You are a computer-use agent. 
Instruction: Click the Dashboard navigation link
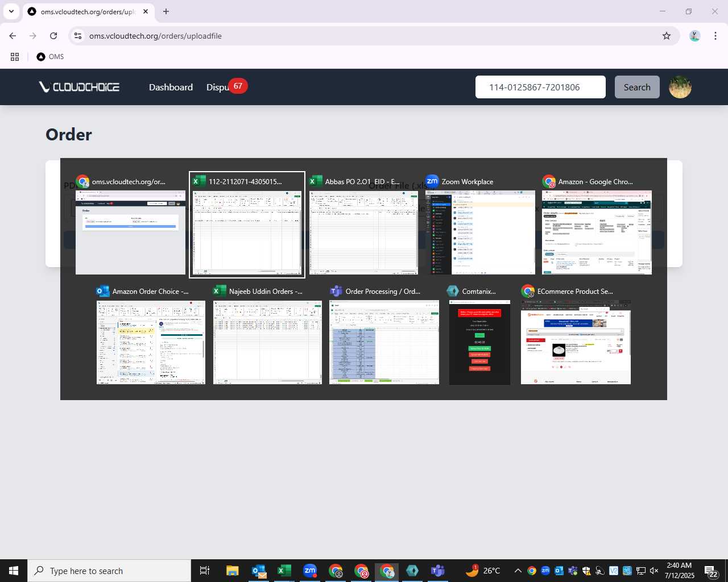tap(171, 87)
